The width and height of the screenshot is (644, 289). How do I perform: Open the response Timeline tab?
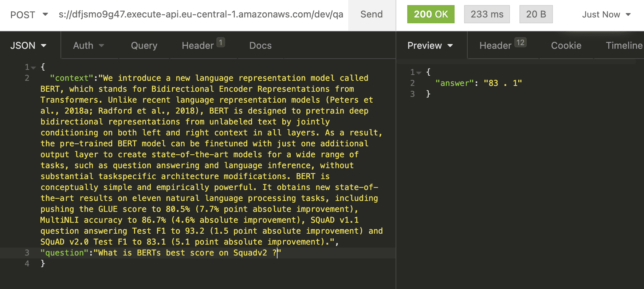click(x=624, y=45)
